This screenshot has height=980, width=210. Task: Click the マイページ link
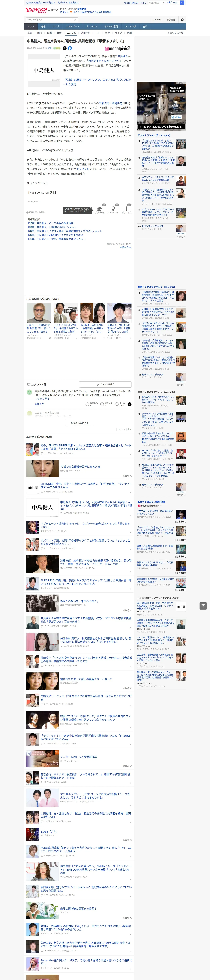pyautogui.click(x=157, y=20)
